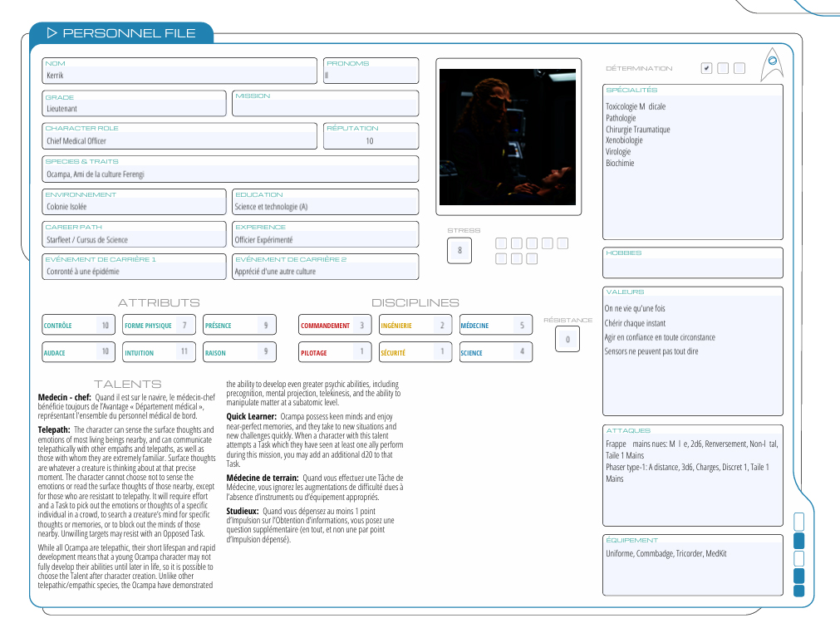Select the Chirurgie Traumatique specialty line
This screenshot has height=618, width=840.
click(638, 129)
